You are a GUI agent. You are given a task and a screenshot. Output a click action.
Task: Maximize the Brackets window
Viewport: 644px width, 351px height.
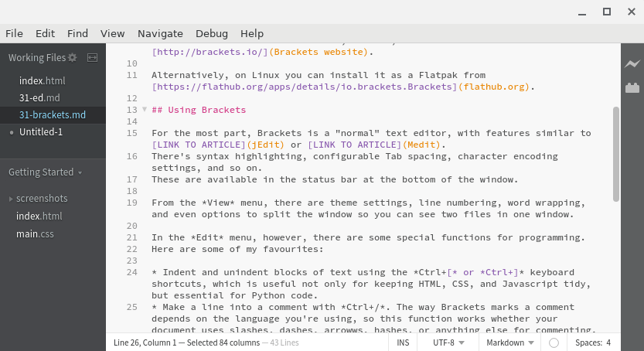pyautogui.click(x=606, y=12)
